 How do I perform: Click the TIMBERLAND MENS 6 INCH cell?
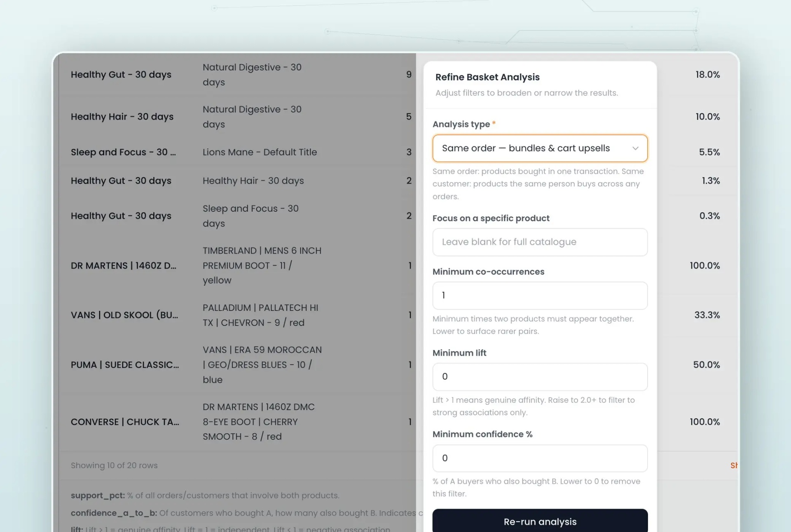tap(262, 266)
